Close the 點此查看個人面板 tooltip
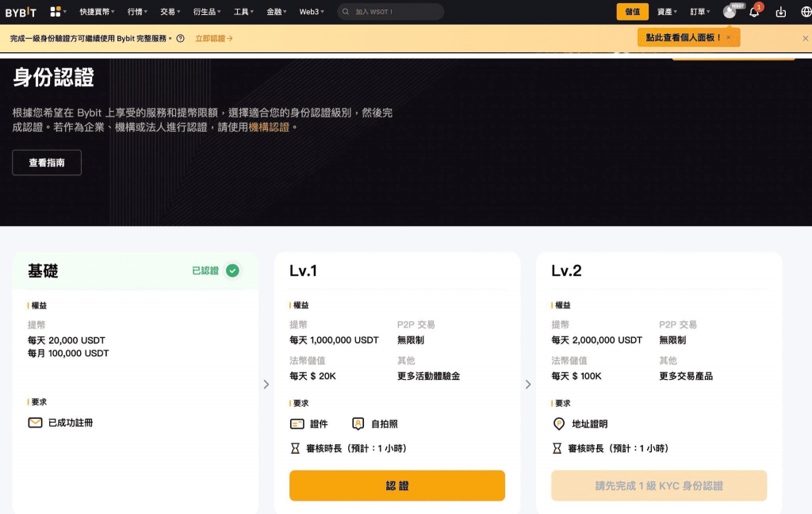 click(x=729, y=37)
